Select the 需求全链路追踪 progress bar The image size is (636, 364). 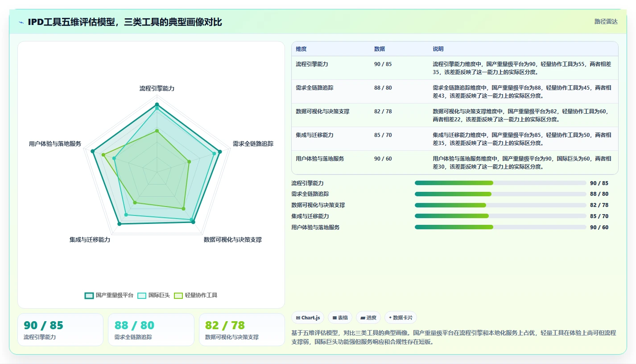[x=500, y=194]
